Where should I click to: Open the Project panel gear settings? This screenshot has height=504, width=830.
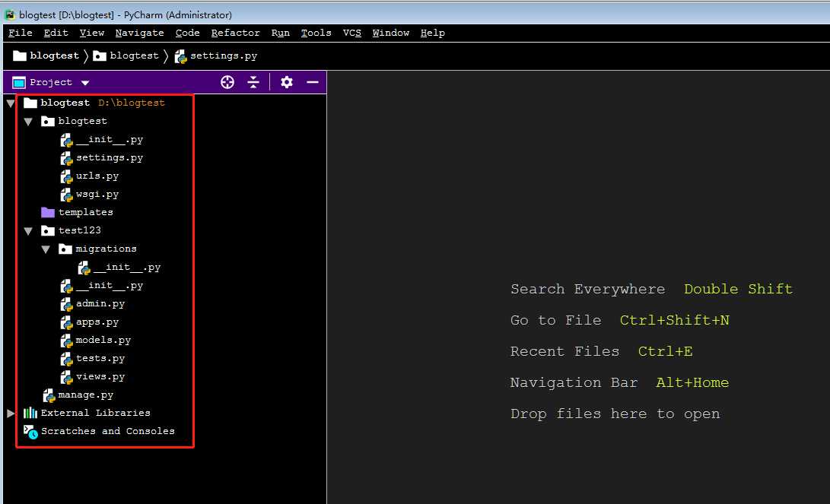(x=286, y=82)
